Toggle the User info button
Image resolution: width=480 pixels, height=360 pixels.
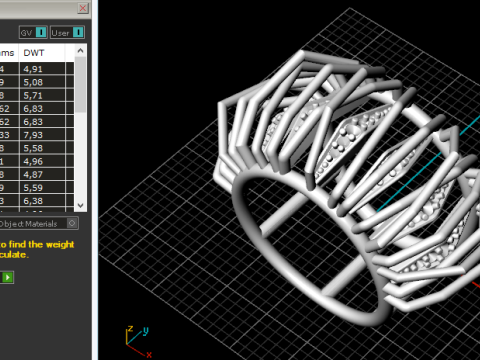pos(67,32)
